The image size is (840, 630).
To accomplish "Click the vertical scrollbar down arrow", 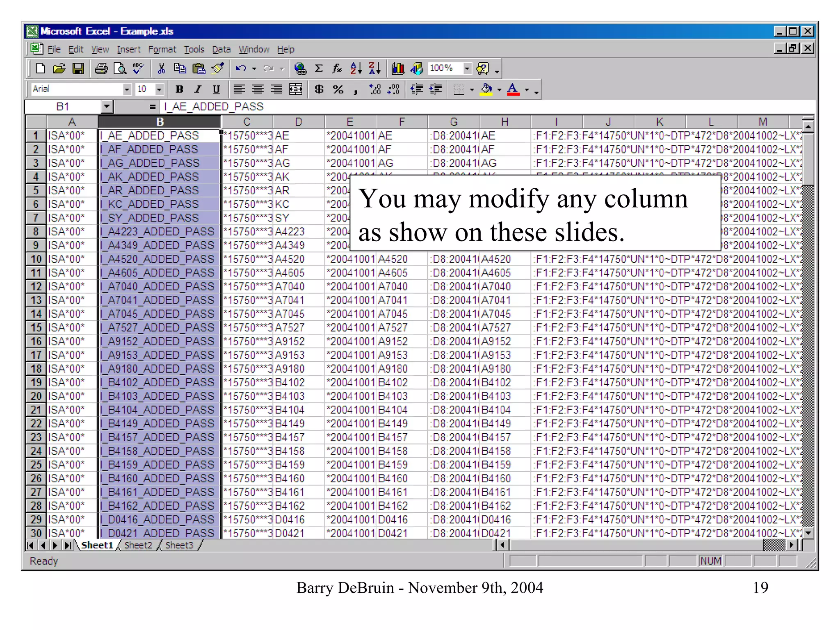I will (808, 533).
